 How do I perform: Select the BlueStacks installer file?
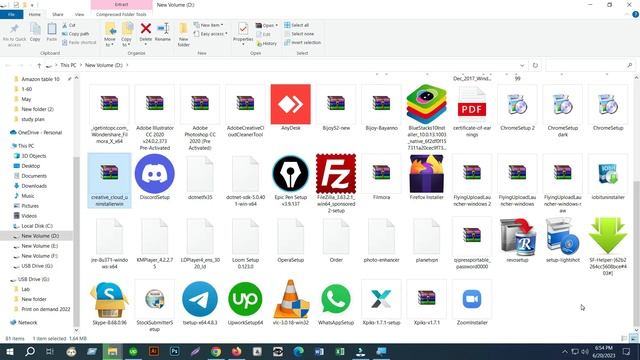pos(427,104)
